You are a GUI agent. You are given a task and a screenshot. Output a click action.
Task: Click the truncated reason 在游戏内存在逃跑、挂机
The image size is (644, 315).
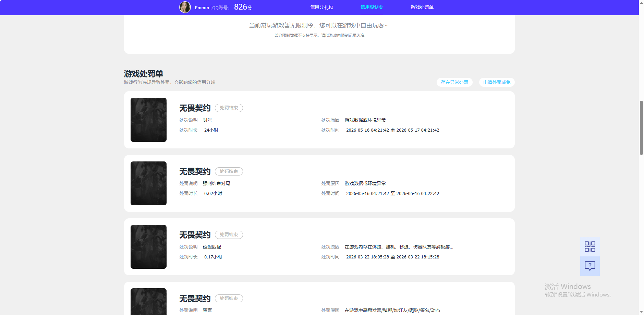(x=399, y=247)
